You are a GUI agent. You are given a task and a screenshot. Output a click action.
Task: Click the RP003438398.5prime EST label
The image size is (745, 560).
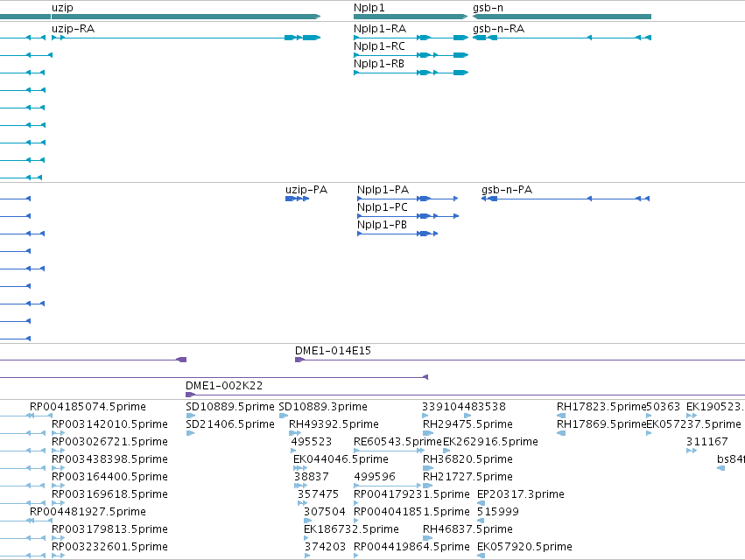pyautogui.click(x=109, y=458)
